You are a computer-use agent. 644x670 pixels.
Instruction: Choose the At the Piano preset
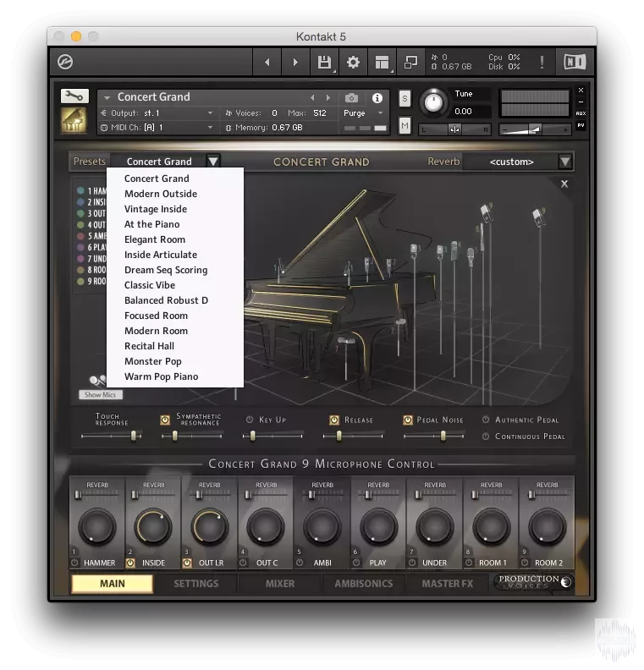click(151, 224)
